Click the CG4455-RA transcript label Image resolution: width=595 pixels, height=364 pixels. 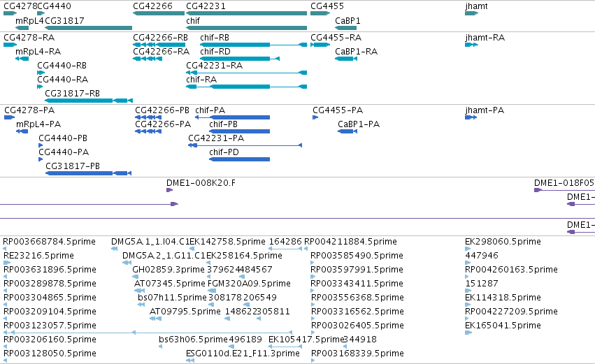(336, 38)
